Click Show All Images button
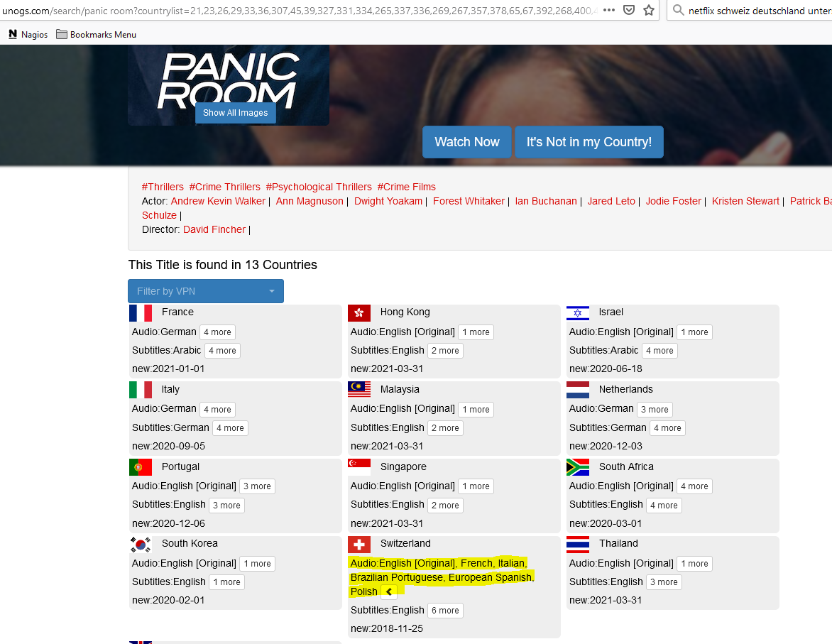832x644 pixels. point(236,113)
